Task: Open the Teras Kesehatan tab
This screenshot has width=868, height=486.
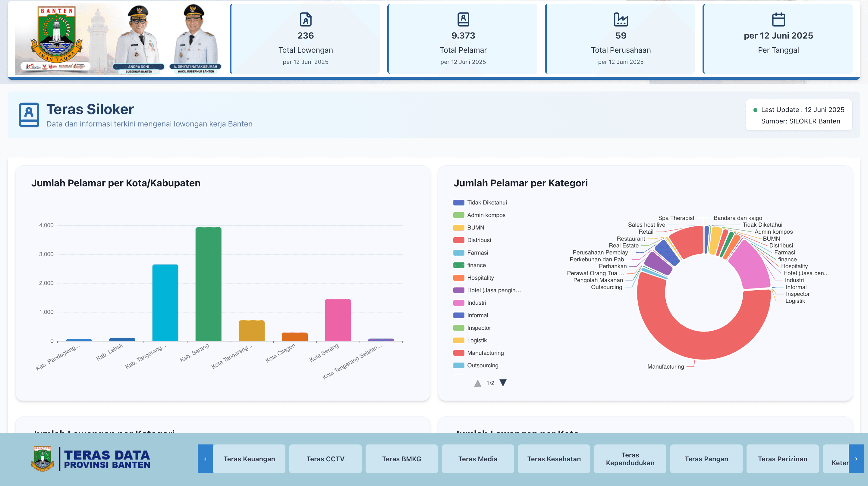Action: (554, 459)
